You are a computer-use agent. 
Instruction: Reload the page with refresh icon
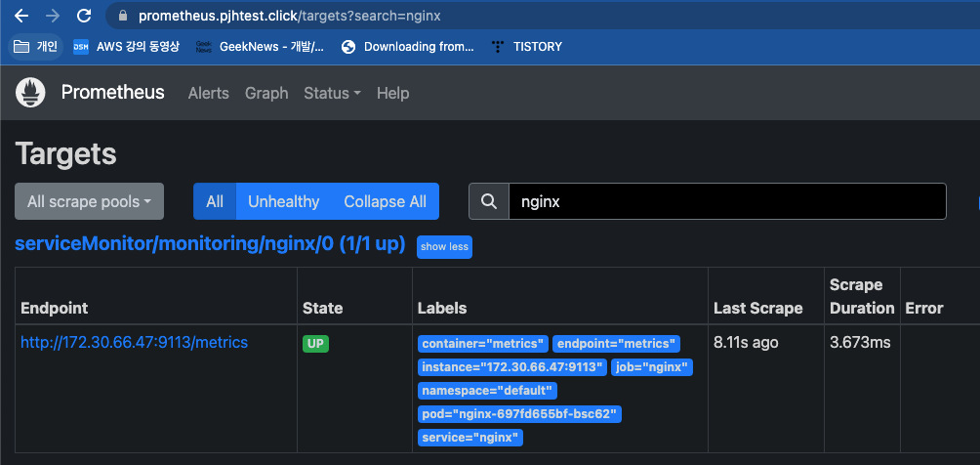[84, 16]
